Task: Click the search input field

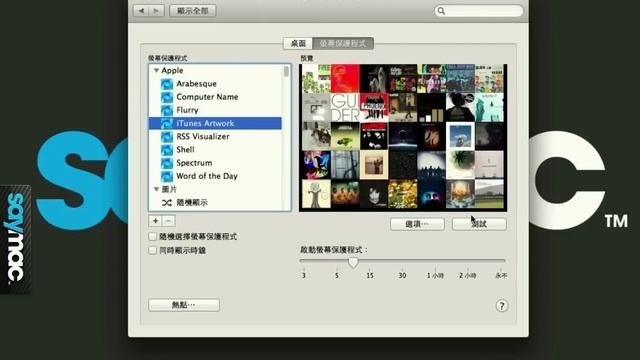Action: pyautogui.click(x=479, y=11)
